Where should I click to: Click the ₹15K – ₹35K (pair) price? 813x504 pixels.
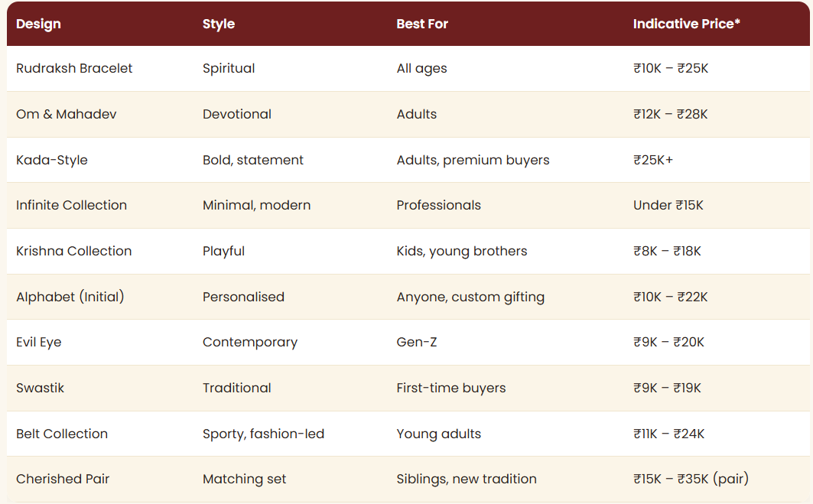[691, 479]
